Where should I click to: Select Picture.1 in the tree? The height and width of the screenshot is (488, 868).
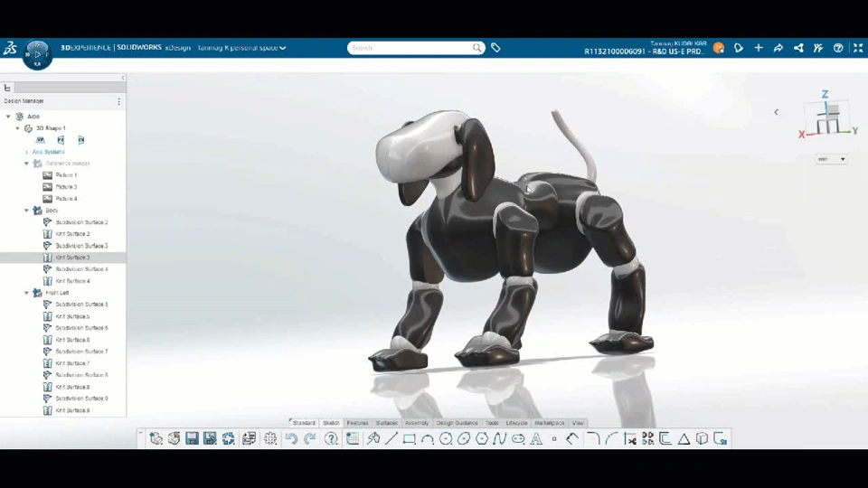pos(66,174)
